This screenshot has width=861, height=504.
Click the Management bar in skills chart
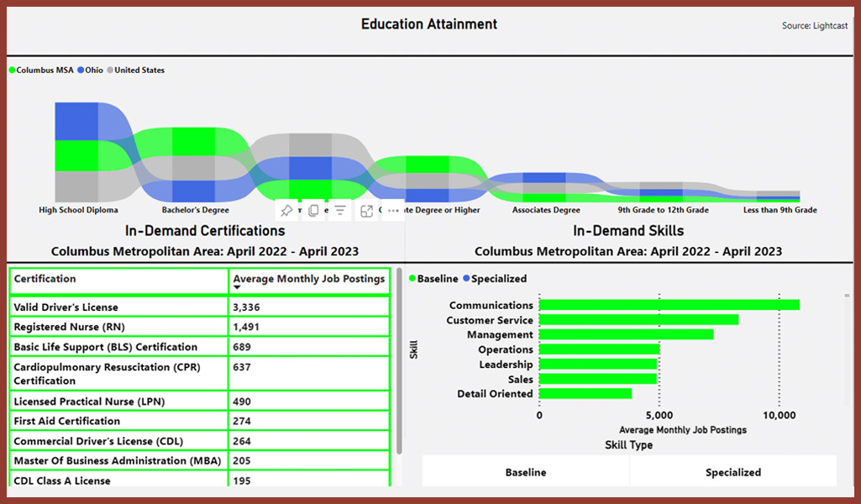[x=627, y=334]
